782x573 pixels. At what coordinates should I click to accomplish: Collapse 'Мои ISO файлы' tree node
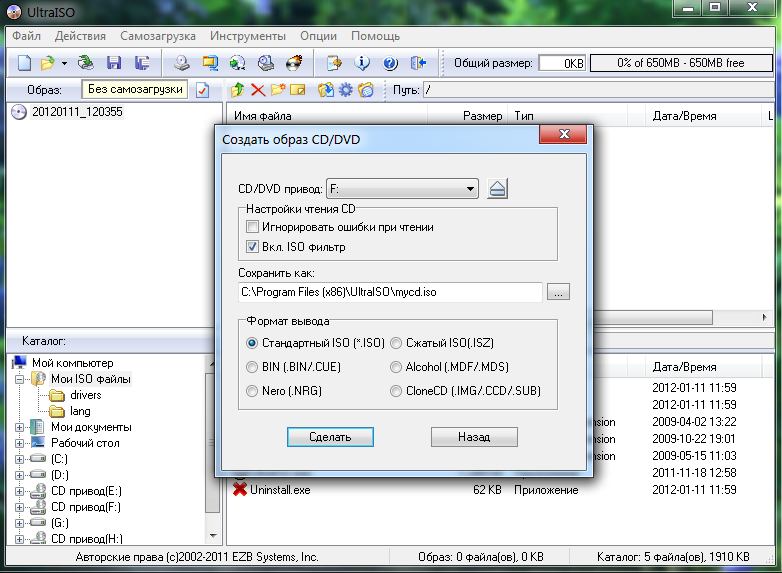click(19, 379)
